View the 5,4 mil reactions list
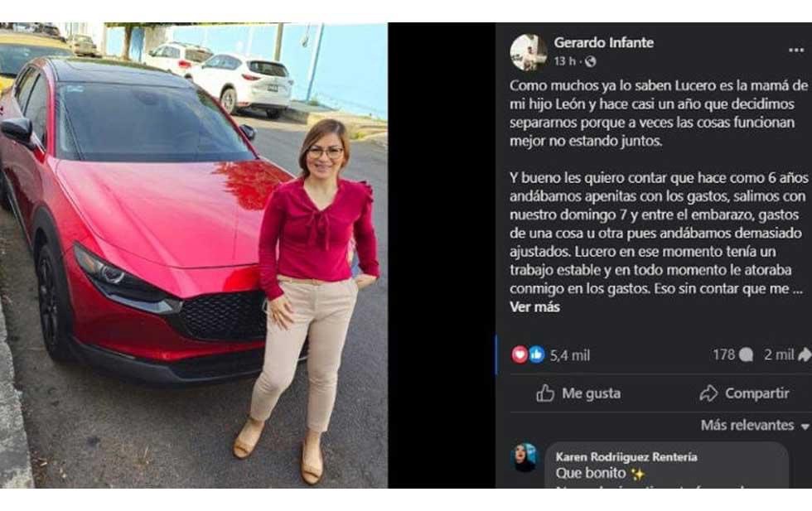Image resolution: width=812 pixels, height=511 pixels. coord(570,355)
